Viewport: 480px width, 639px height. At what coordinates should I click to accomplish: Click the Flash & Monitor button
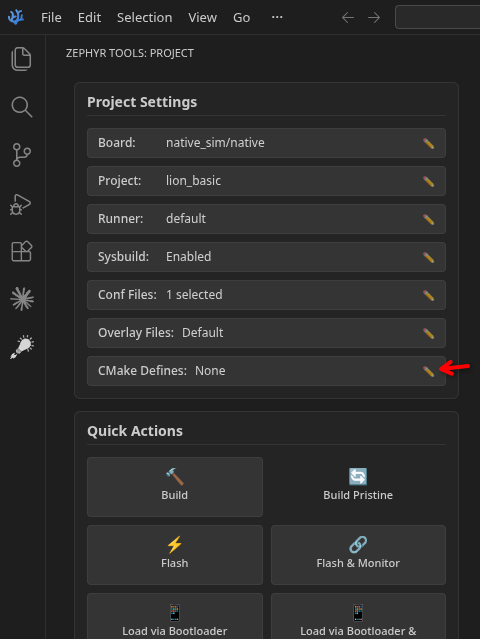[x=358, y=555]
